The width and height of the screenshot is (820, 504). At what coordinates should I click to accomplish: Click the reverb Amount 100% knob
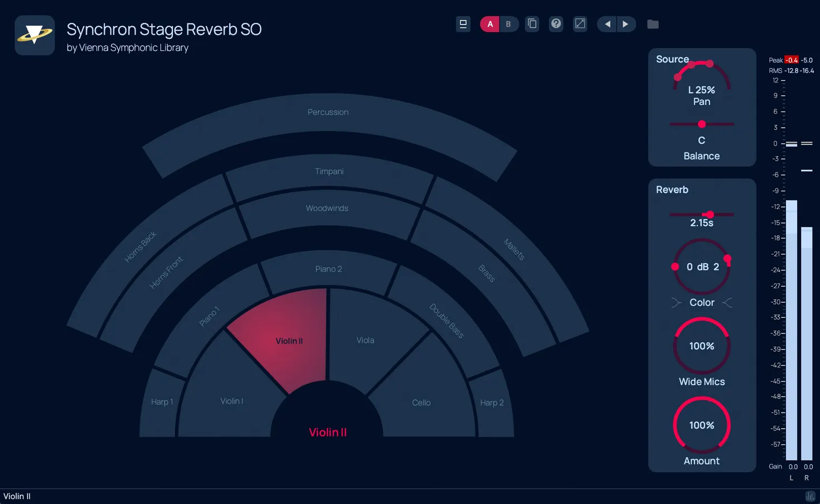tap(702, 425)
